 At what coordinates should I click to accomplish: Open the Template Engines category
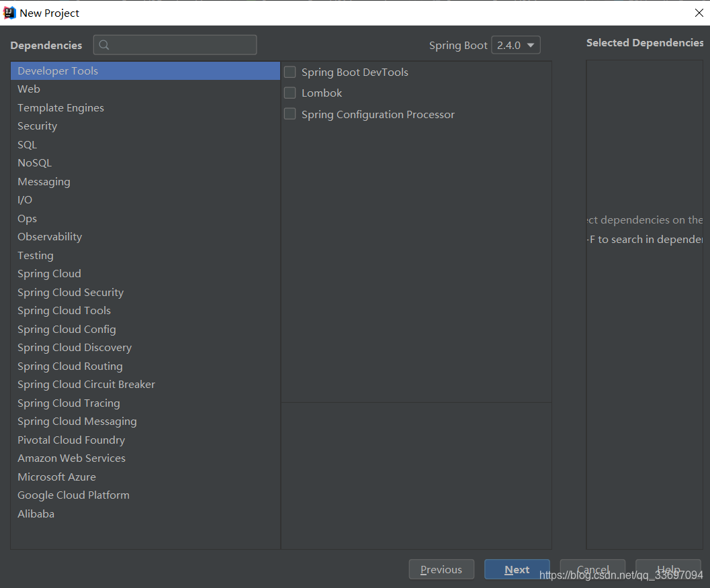pos(145,107)
